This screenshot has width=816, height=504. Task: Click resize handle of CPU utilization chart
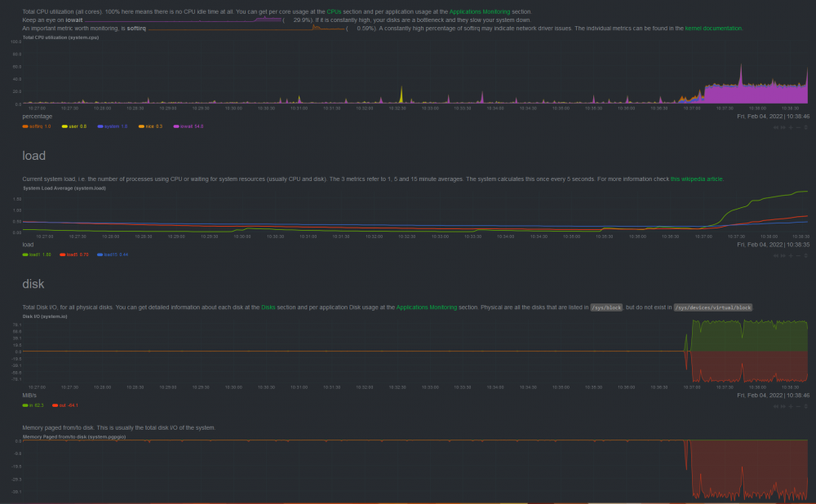pos(805,127)
